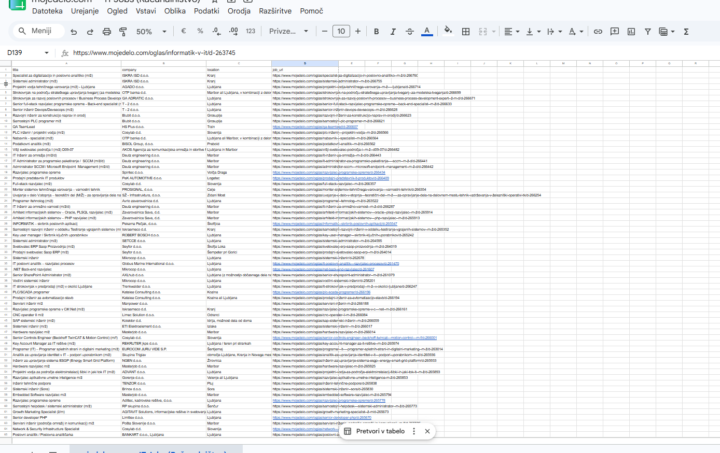This screenshot has height=453, width=720.
Task: Expand the name box dropdown arrow
Action: [x=46, y=53]
